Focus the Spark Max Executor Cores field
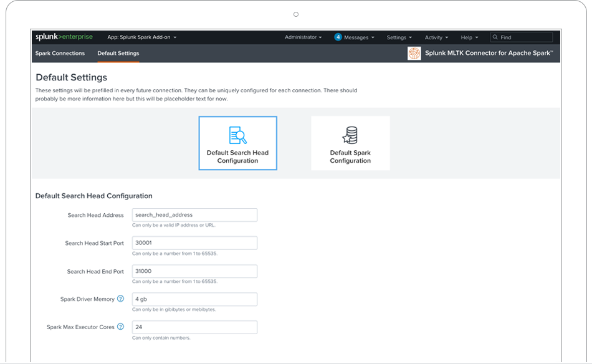 coord(194,327)
